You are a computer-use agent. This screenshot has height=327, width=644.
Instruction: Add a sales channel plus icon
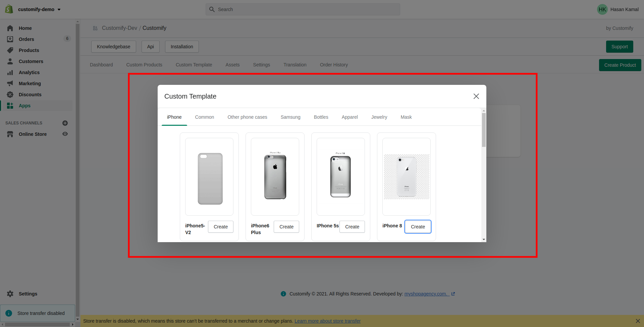tap(65, 123)
